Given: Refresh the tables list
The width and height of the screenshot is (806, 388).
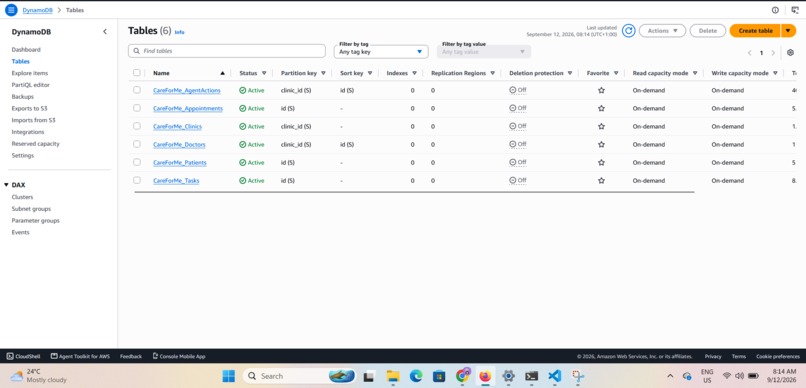Looking at the screenshot, I should pos(628,31).
